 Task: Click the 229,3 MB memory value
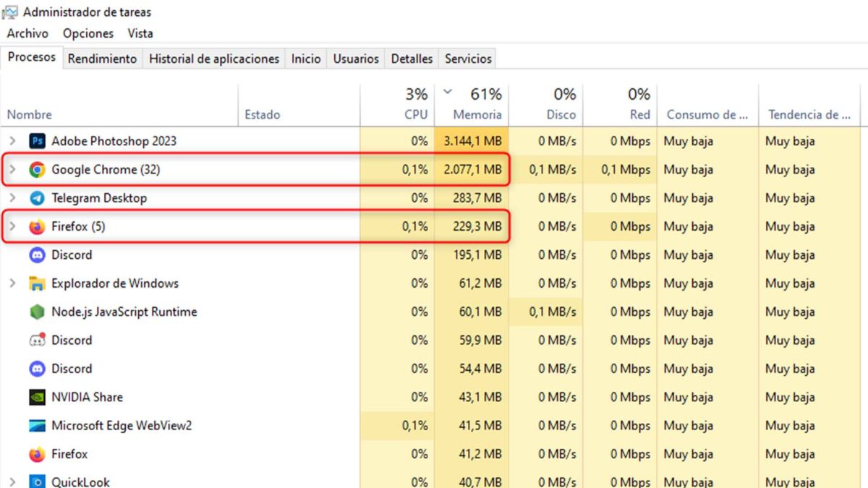(477, 227)
